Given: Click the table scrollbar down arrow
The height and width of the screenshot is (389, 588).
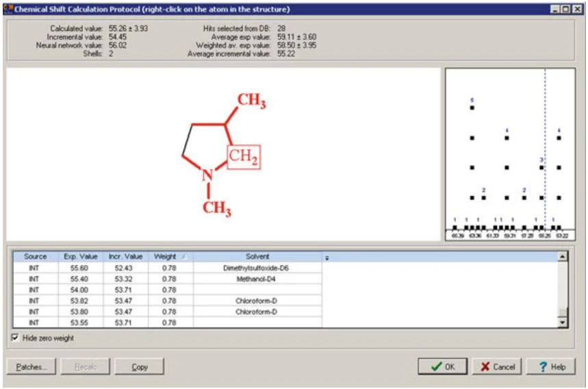Looking at the screenshot, I should point(562,322).
